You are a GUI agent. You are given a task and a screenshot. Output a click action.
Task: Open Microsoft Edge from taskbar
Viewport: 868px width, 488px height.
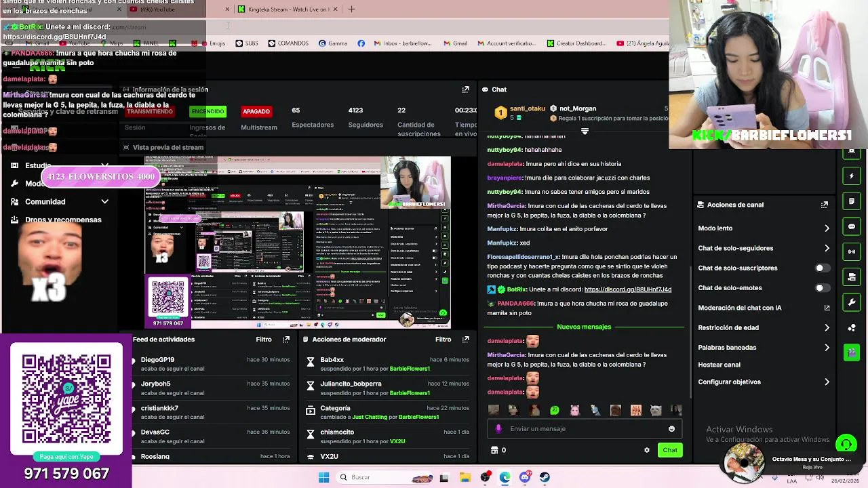coord(505,477)
